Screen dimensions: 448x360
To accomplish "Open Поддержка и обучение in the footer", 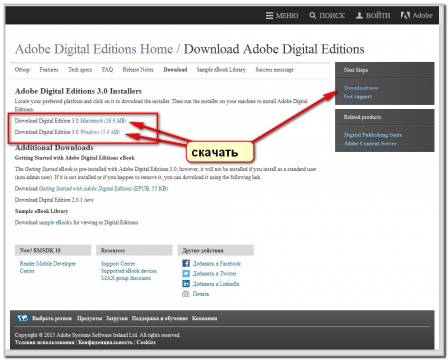I will tap(159, 318).
